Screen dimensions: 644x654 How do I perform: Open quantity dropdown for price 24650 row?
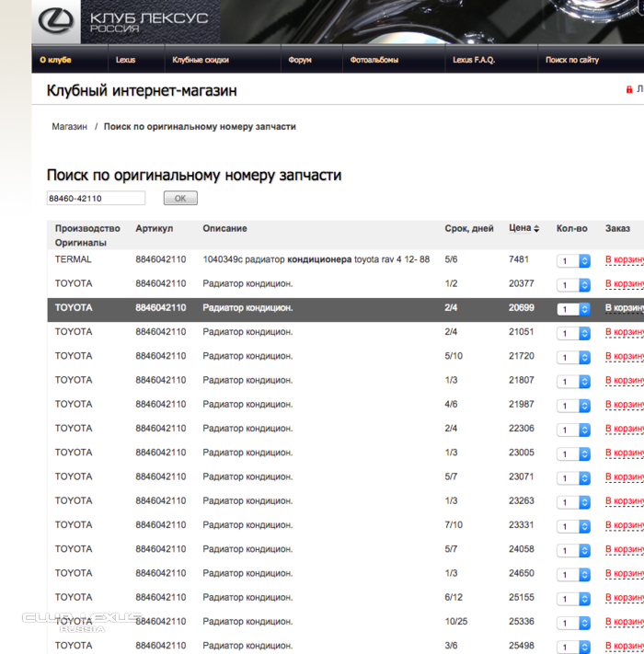[573, 576]
